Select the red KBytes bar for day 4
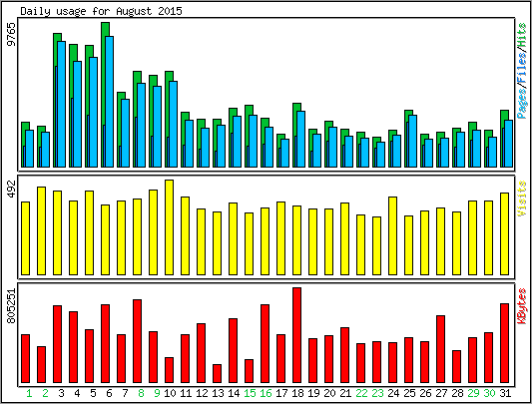This screenshot has height=404, width=532. pos(73,347)
